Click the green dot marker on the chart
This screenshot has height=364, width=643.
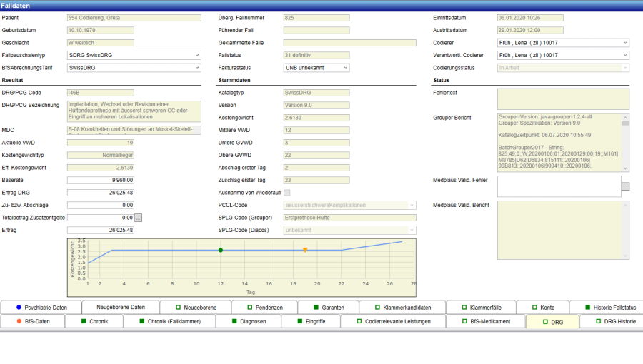click(221, 250)
